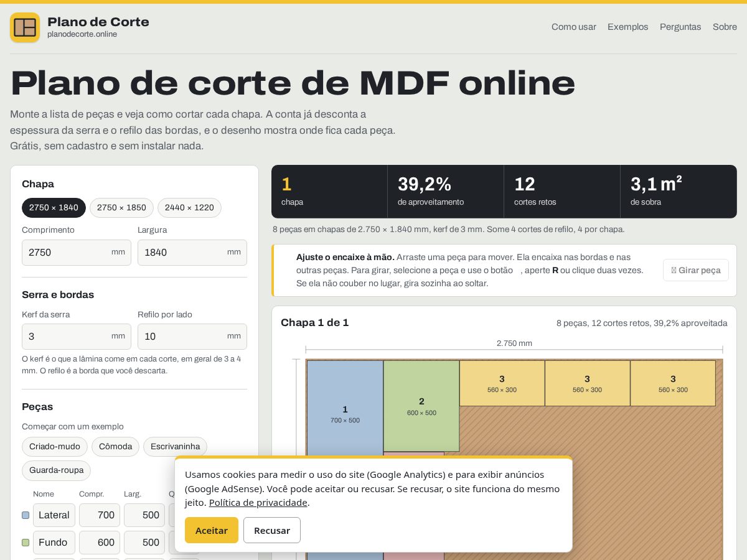Viewport: 747px width, 560px height.
Task: Click the Girar peça button
Action: tap(696, 270)
